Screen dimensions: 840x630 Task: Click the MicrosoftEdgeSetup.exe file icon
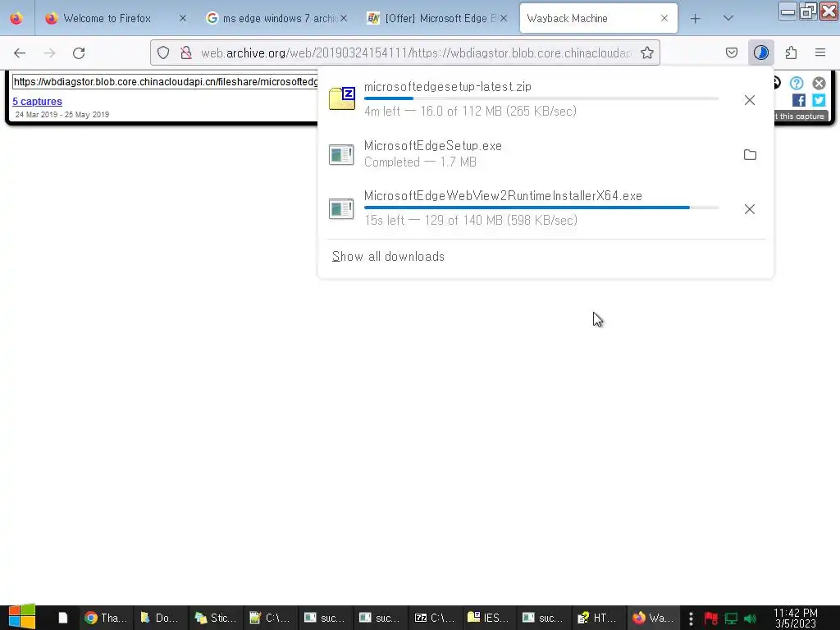click(x=341, y=155)
